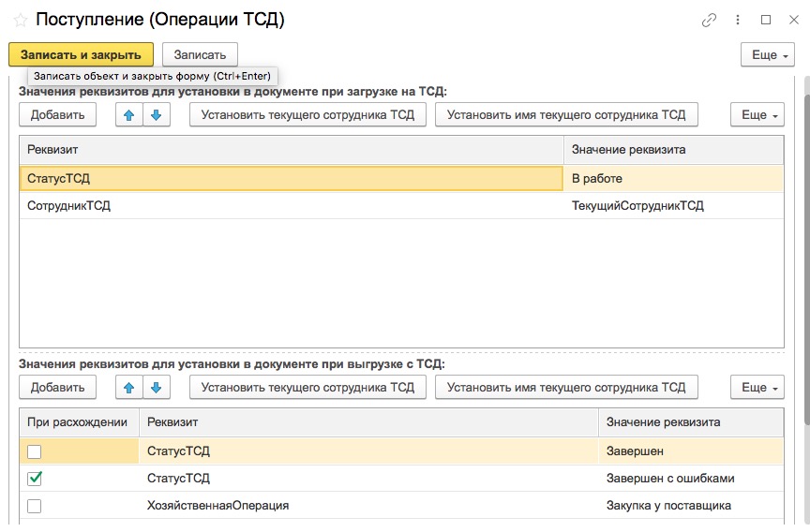
Task: Select the Завершен с ошибками value cell
Action: click(691, 479)
